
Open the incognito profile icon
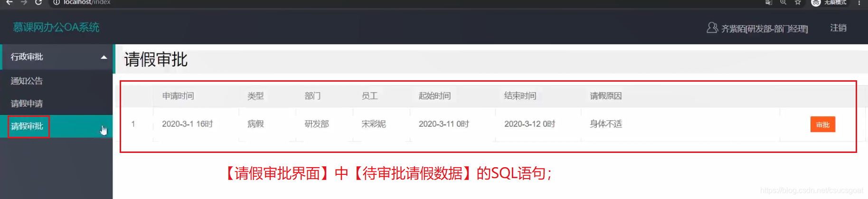[816, 2]
